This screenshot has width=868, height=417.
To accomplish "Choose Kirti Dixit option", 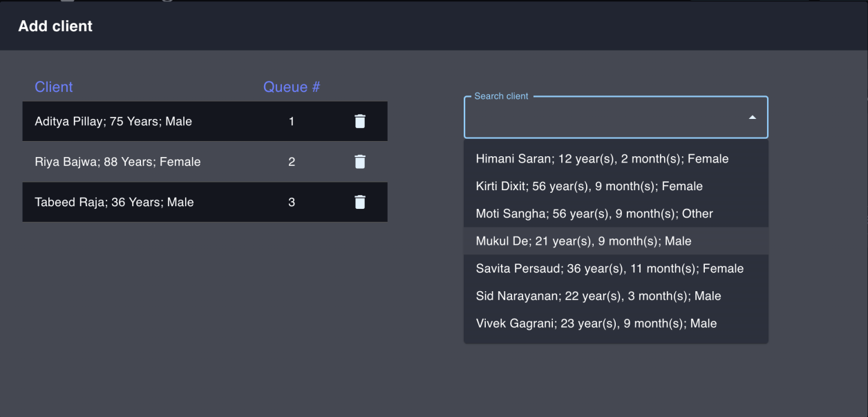I will pyautogui.click(x=589, y=186).
